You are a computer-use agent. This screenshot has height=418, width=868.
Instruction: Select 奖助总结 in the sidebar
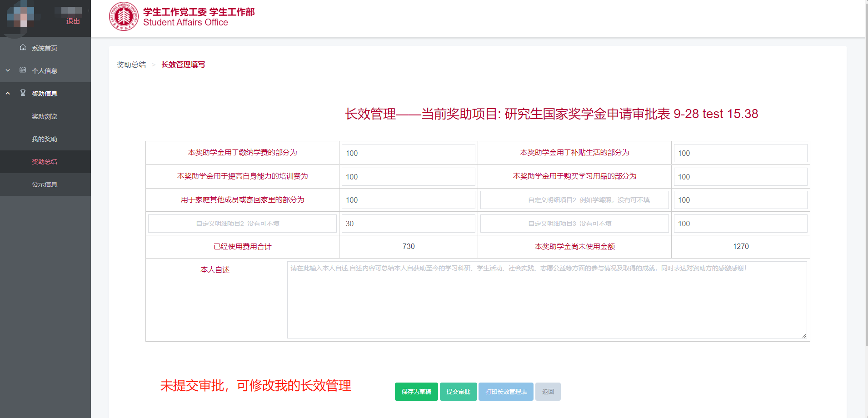coord(45,162)
